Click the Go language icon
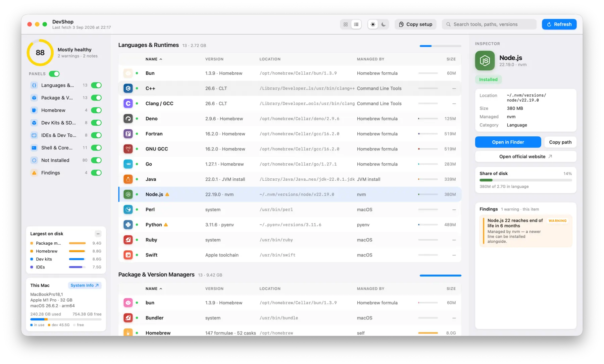Viewport: 604px width, 364px height. pos(128,164)
